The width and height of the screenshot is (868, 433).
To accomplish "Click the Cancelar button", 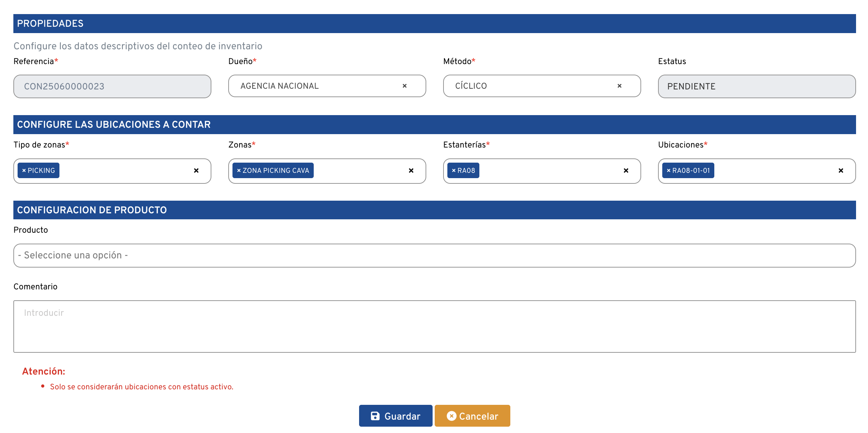I will (472, 416).
